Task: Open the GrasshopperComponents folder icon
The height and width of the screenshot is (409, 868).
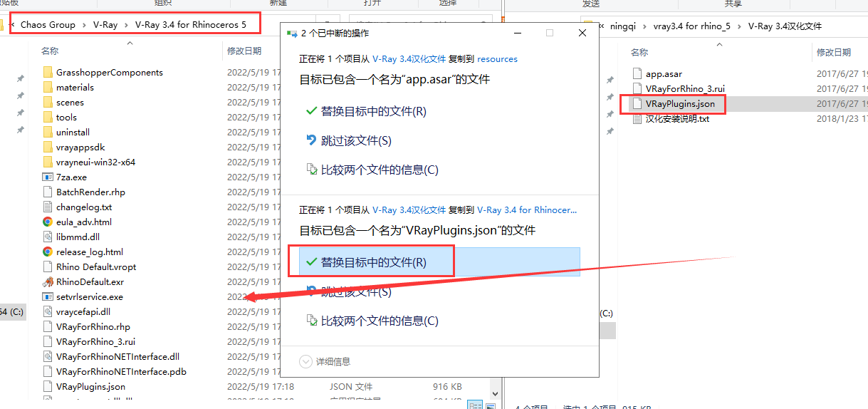Action: point(48,72)
